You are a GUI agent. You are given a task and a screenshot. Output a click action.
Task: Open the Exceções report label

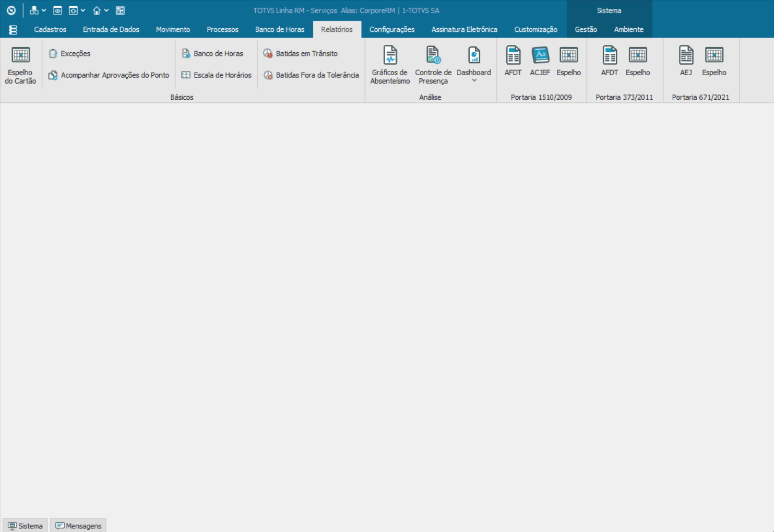click(x=76, y=54)
